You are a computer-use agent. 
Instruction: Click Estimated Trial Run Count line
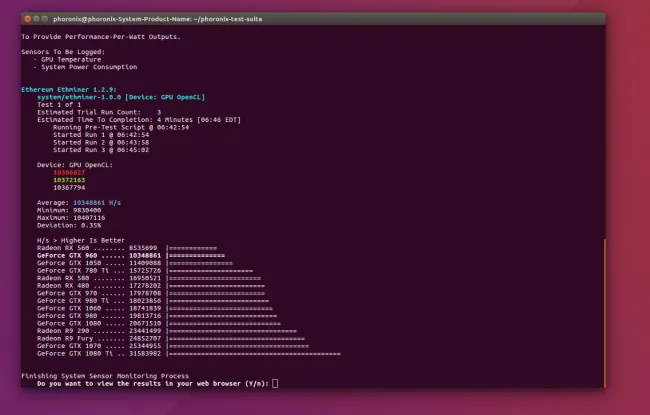(x=99, y=112)
